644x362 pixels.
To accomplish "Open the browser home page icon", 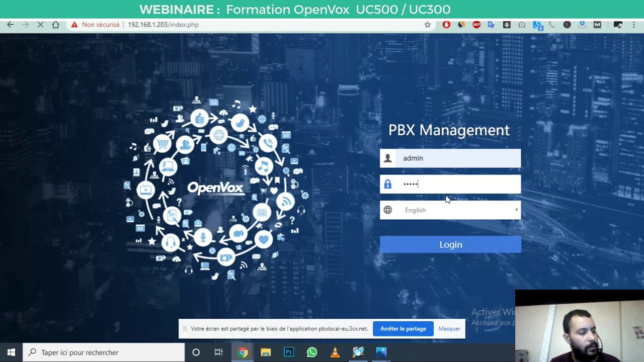I will [x=55, y=25].
